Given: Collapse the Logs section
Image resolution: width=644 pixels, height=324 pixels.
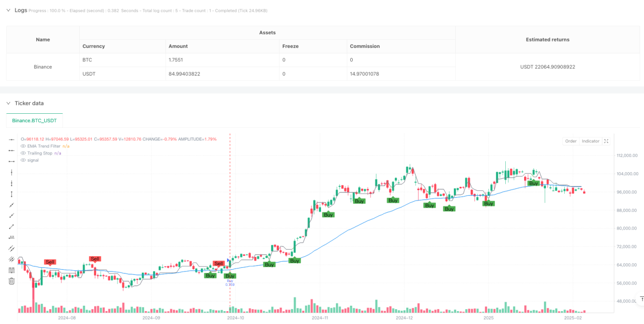Looking at the screenshot, I should (x=8, y=10).
